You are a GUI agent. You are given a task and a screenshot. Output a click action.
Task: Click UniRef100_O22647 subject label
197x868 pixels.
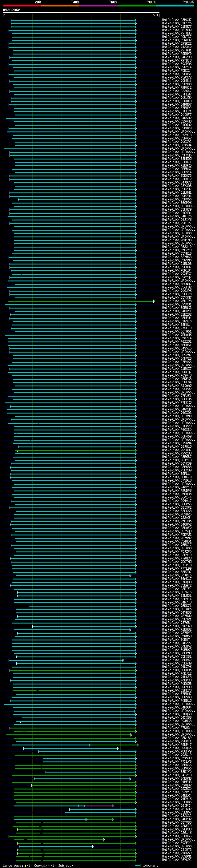(x=177, y=91)
